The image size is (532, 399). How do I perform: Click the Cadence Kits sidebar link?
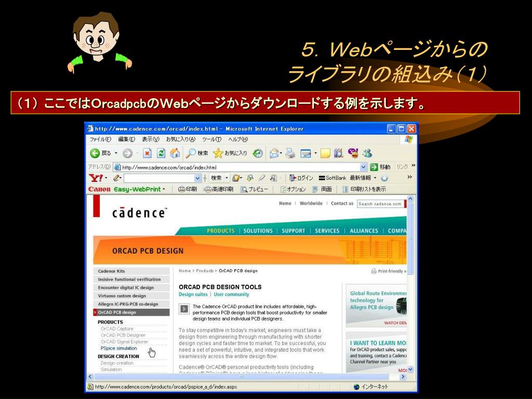131,271
